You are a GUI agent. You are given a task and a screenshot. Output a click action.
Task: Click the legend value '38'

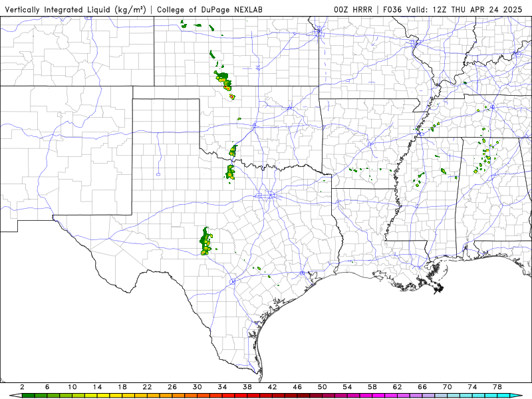pyautogui.click(x=247, y=387)
